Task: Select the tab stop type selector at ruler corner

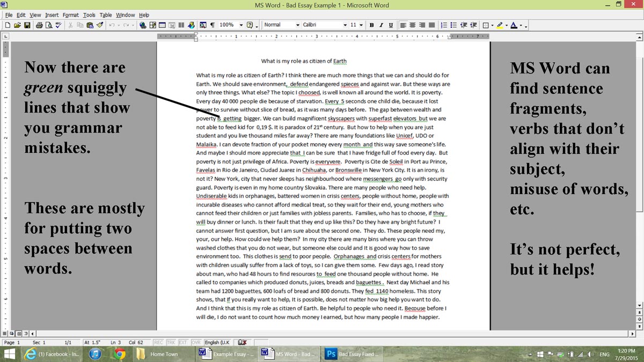Action: 6,36
